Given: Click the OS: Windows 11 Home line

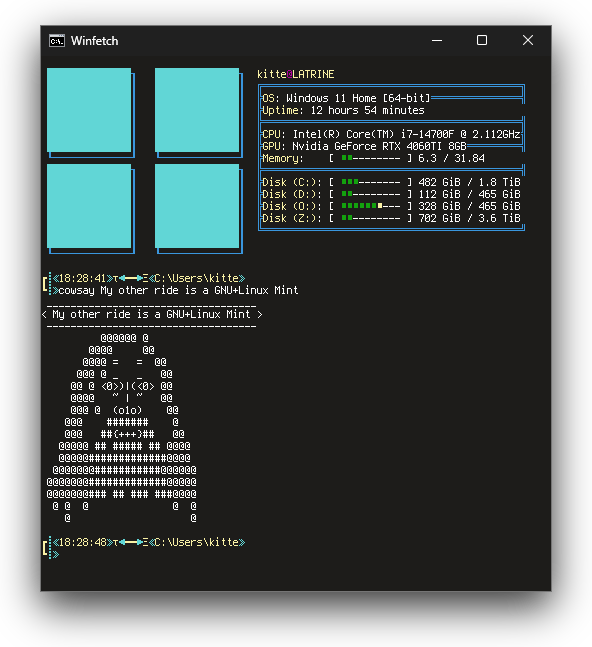Looking at the screenshot, I should 346,98.
